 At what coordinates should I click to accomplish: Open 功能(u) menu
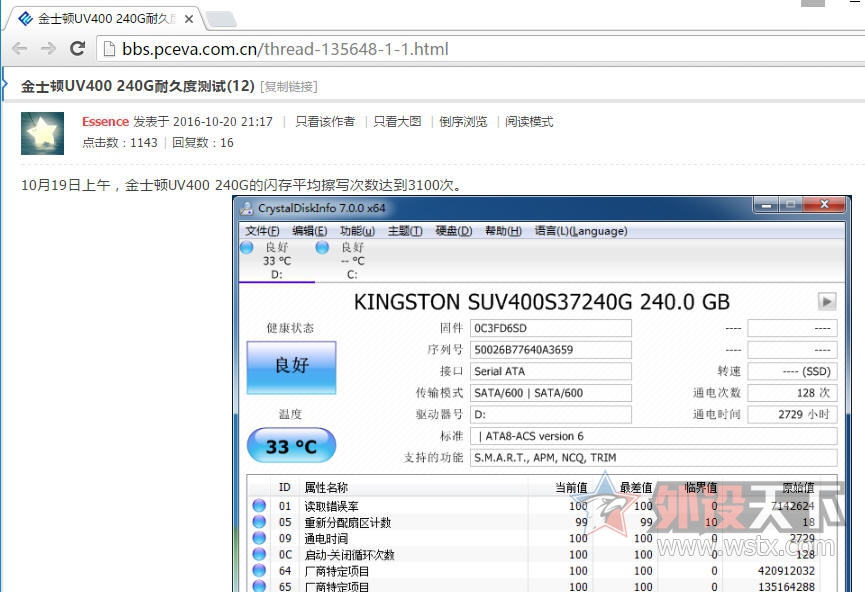357,231
